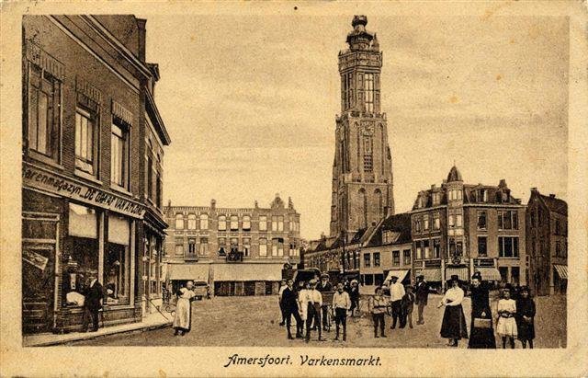Click the caption text "Amersfoort. Varkensmarkt."
The width and height of the screenshot is (588, 378).
pos(302,361)
